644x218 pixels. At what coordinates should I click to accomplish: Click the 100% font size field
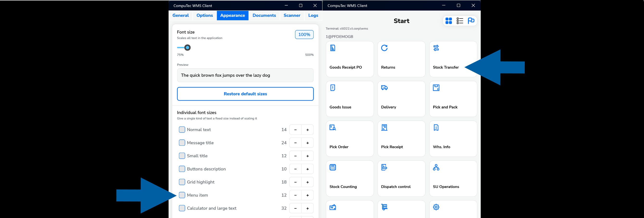pyautogui.click(x=304, y=35)
